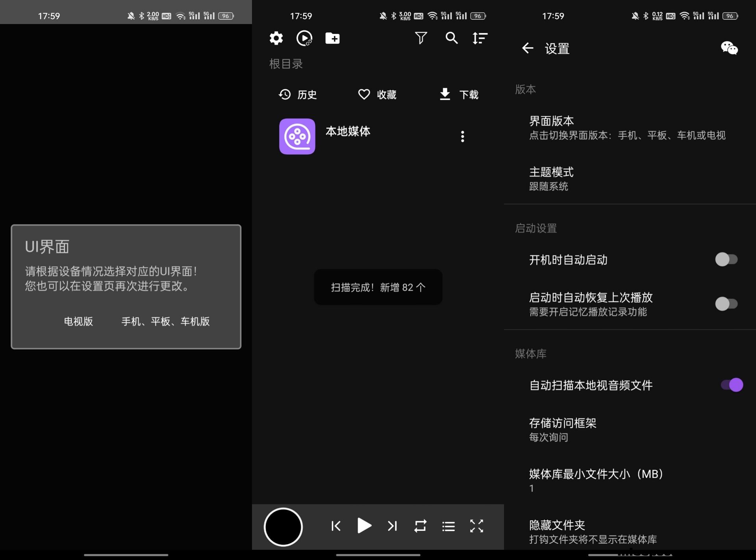This screenshot has height=560, width=756.
Task: Toggle auto-resume last playback on launch
Action: (726, 303)
